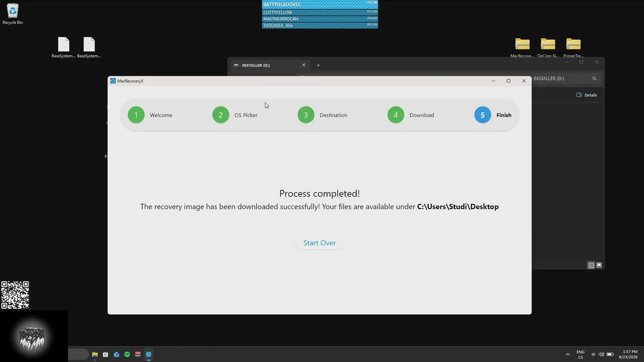Click the taskbar search box
The width and height of the screenshot is (644, 362).
pyautogui.click(x=78, y=354)
